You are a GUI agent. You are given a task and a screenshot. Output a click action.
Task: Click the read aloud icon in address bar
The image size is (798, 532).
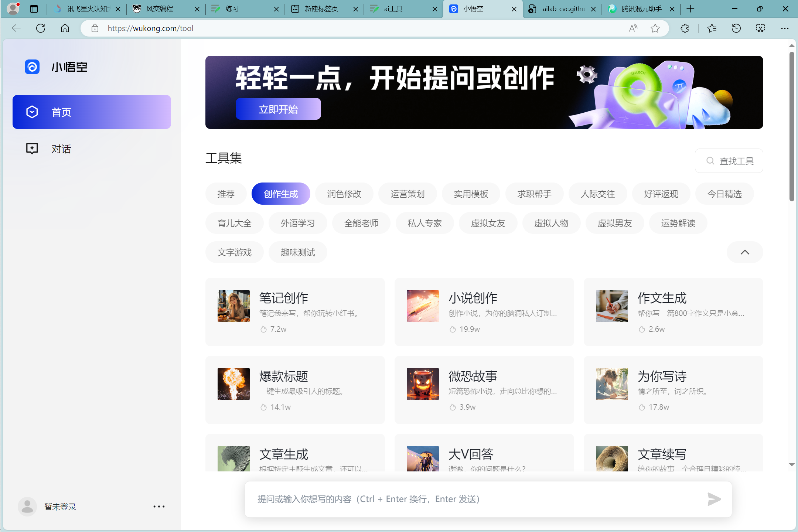[633, 28]
